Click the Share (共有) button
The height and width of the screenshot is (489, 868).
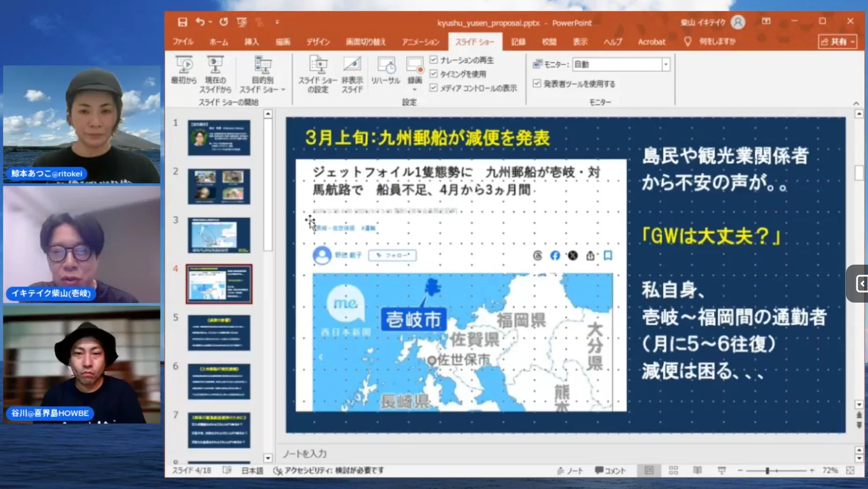point(838,42)
